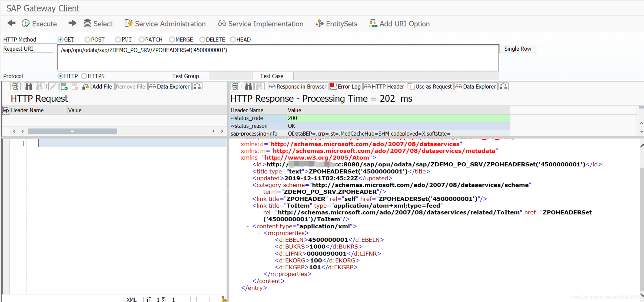
Task: Open the request header table layout menu
Action: point(6,110)
